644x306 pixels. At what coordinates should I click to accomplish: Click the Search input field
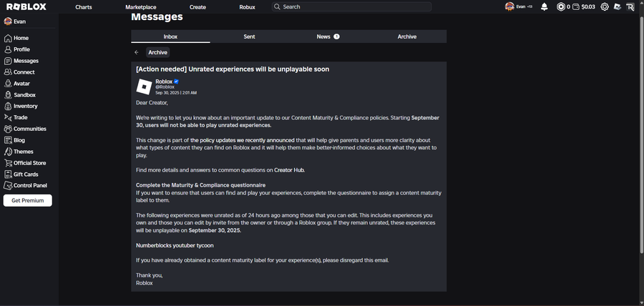[356, 7]
